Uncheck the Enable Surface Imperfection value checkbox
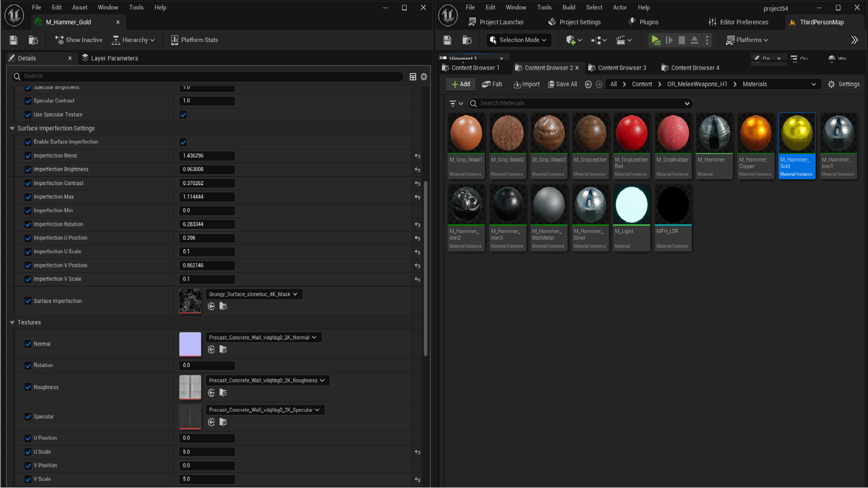This screenshot has width=868, height=488. point(183,142)
